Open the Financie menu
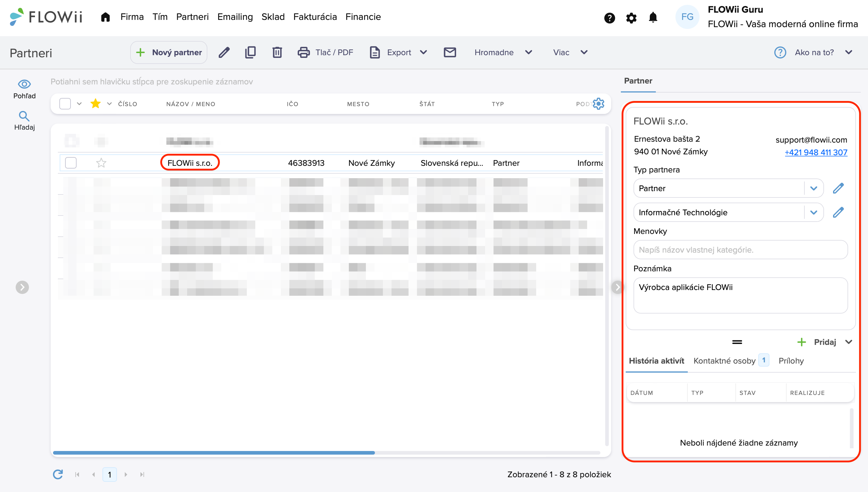This screenshot has width=868, height=492. pos(363,17)
